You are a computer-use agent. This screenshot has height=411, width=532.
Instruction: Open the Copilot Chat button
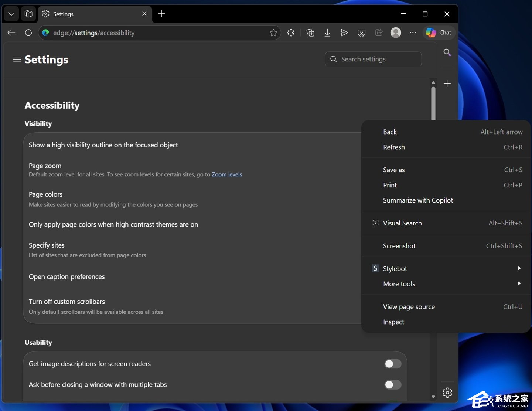click(x=439, y=33)
